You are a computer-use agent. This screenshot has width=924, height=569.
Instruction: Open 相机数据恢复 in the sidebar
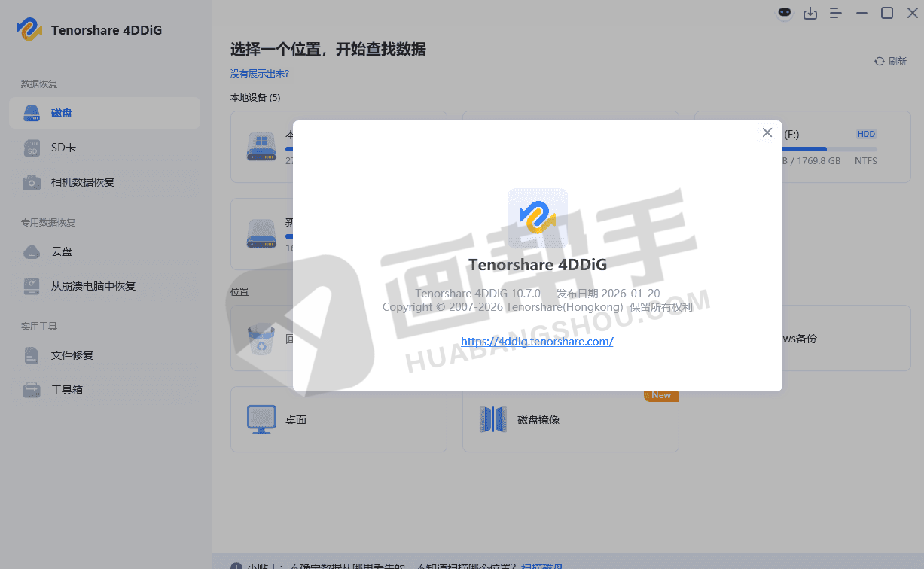pyautogui.click(x=105, y=182)
